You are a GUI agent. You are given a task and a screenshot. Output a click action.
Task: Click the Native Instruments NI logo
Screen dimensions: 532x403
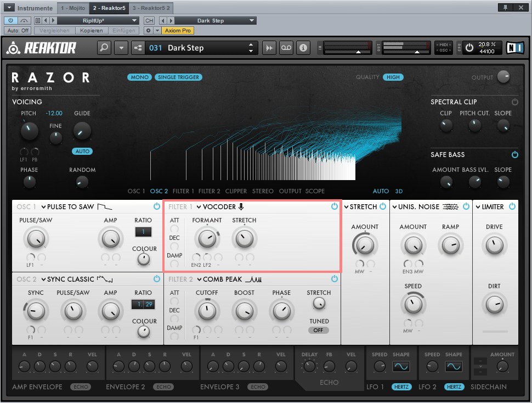point(515,48)
